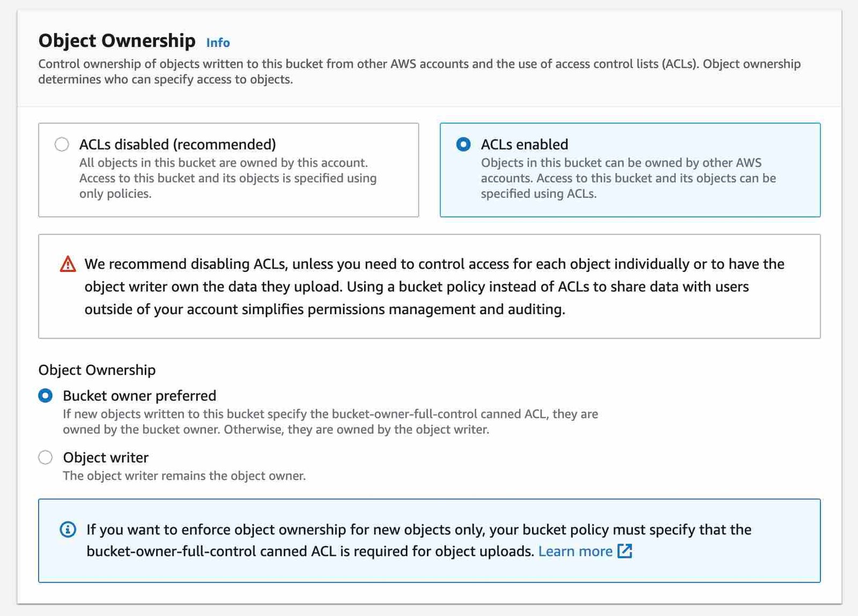Click the bucket policy enforcement info message

click(x=418, y=540)
